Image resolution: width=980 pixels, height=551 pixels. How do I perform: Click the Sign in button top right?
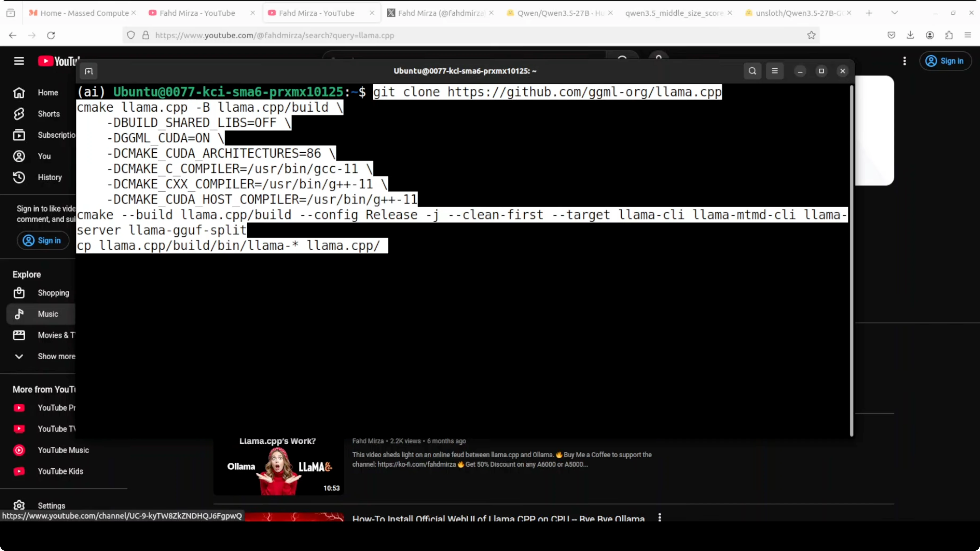coord(945,61)
